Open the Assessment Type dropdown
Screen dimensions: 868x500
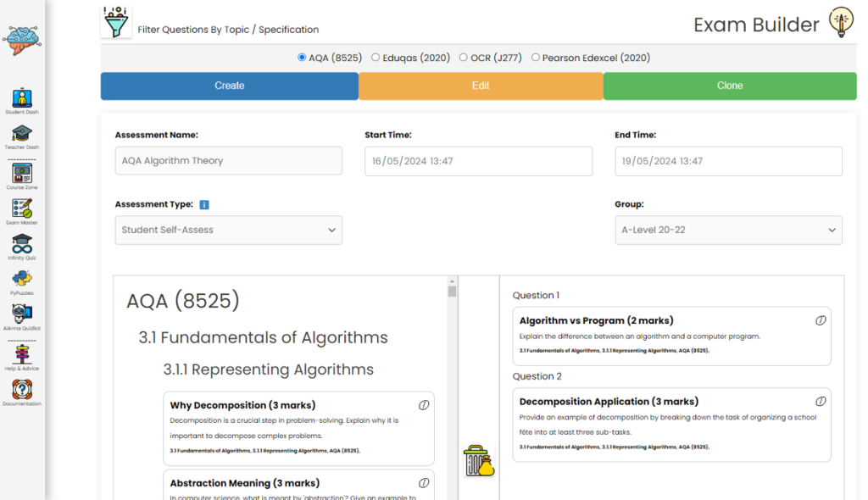[229, 230]
